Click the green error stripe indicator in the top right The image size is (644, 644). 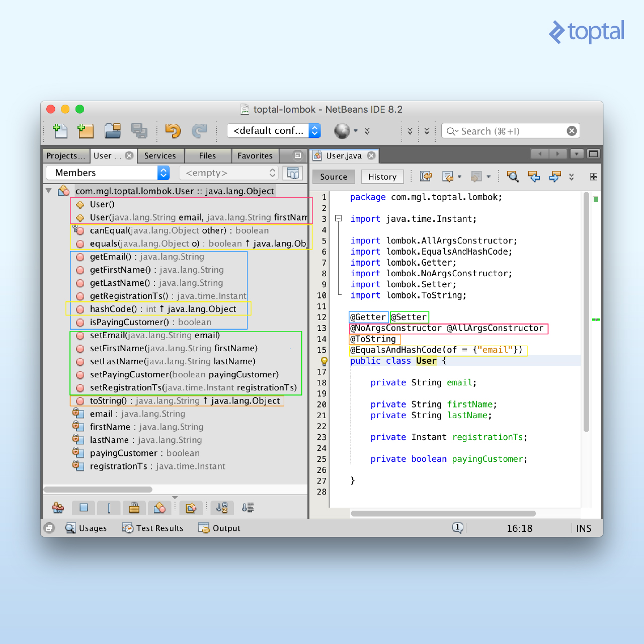596,199
